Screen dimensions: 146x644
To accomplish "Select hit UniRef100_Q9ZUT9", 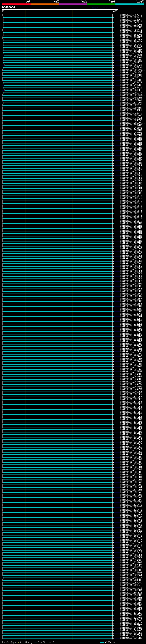I will point(131,93).
